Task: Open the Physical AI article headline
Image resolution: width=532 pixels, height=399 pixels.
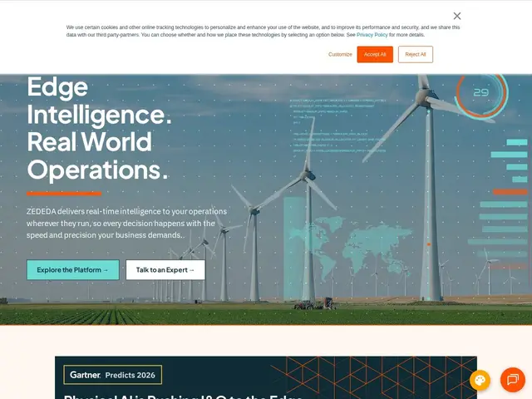Action: click(x=183, y=397)
